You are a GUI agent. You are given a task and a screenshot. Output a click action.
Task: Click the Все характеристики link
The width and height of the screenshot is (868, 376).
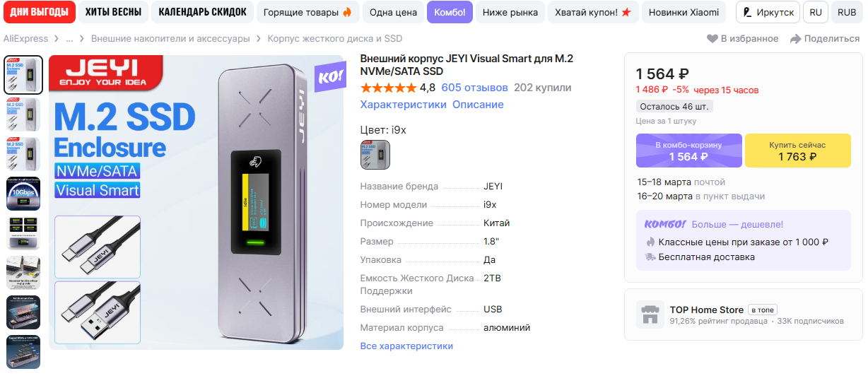click(x=406, y=346)
